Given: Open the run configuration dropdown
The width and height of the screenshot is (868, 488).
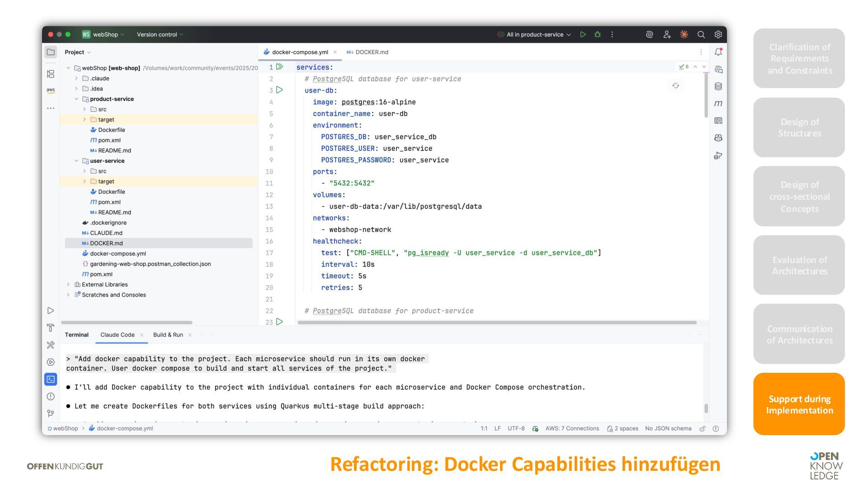Looking at the screenshot, I should click(x=534, y=34).
